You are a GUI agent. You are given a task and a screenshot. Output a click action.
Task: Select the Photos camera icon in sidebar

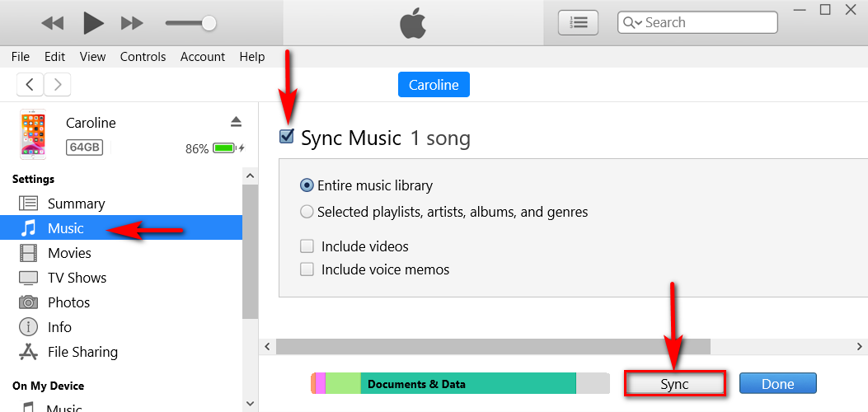tap(28, 302)
